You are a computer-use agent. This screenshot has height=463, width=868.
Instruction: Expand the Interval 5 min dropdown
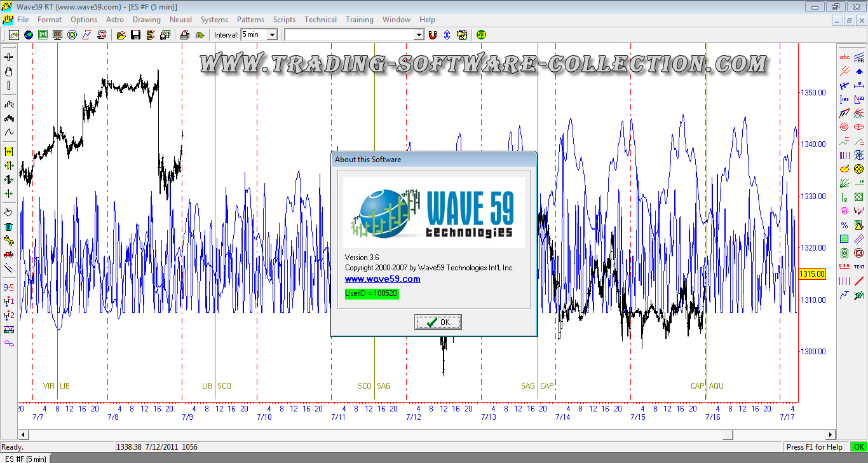pyautogui.click(x=272, y=35)
